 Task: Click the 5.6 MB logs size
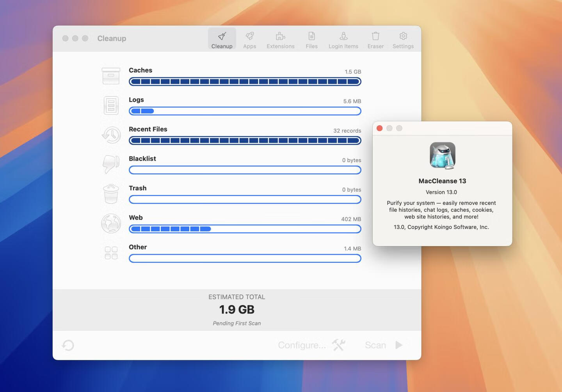coord(352,101)
